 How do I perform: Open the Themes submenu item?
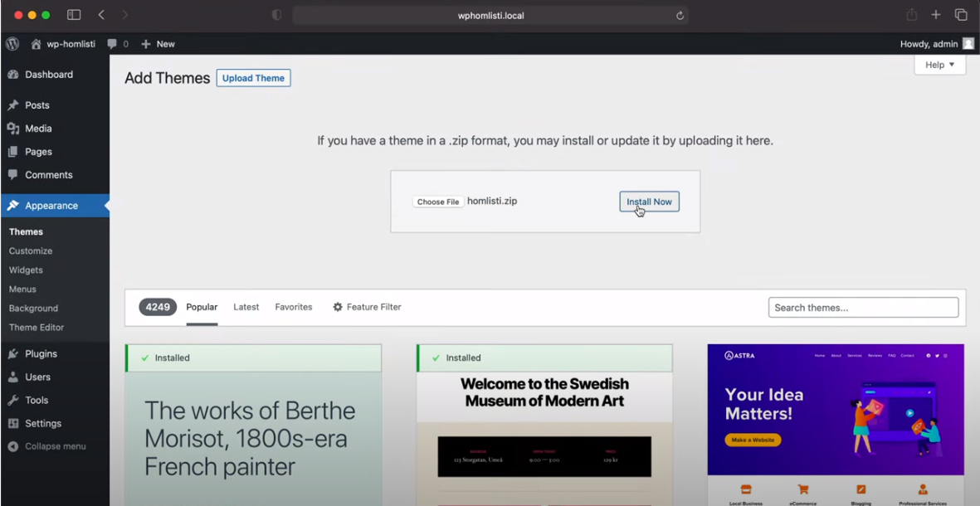(x=26, y=231)
